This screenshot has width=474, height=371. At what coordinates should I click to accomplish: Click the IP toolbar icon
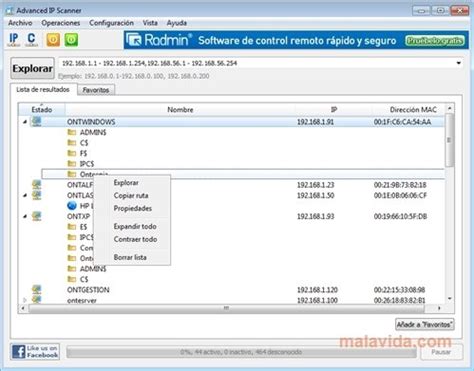(14, 40)
